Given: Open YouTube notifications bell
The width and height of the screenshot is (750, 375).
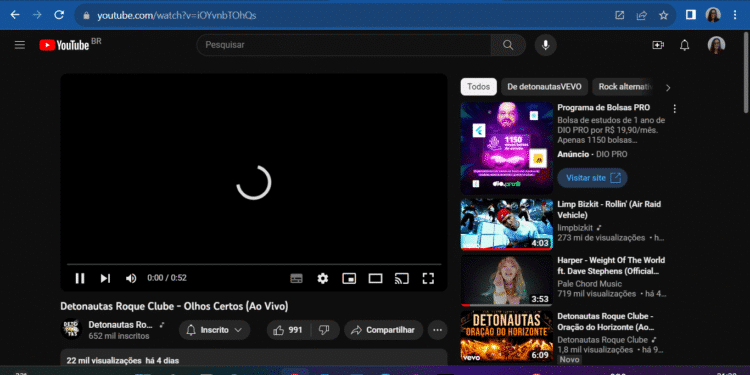Looking at the screenshot, I should [x=684, y=45].
